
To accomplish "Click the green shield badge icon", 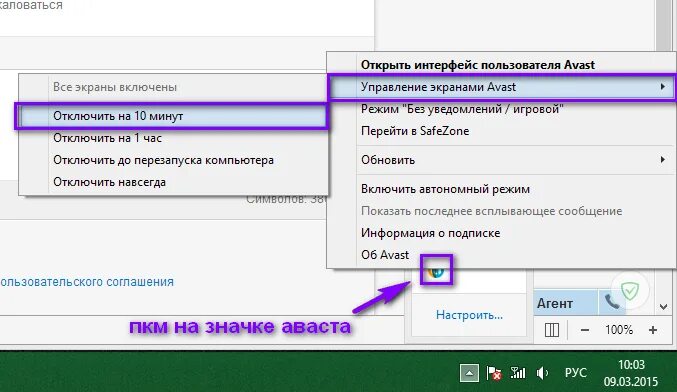I will 630,291.
